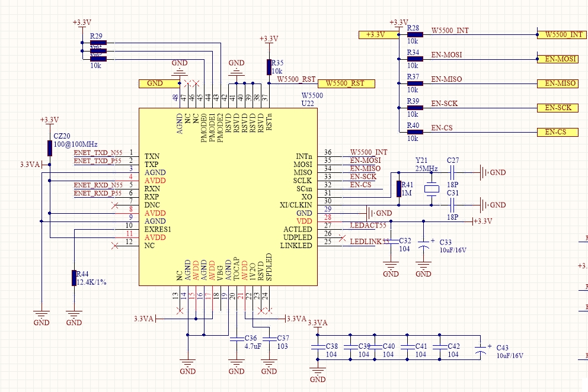
Task: Select the W5500_RST net label above the wire
Action: [x=296, y=79]
